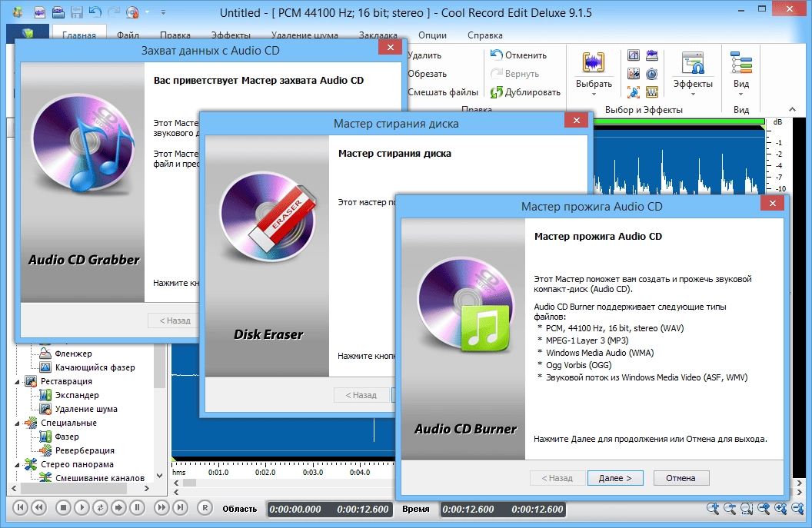Toggle loop playback button
812x528 pixels.
(100, 508)
